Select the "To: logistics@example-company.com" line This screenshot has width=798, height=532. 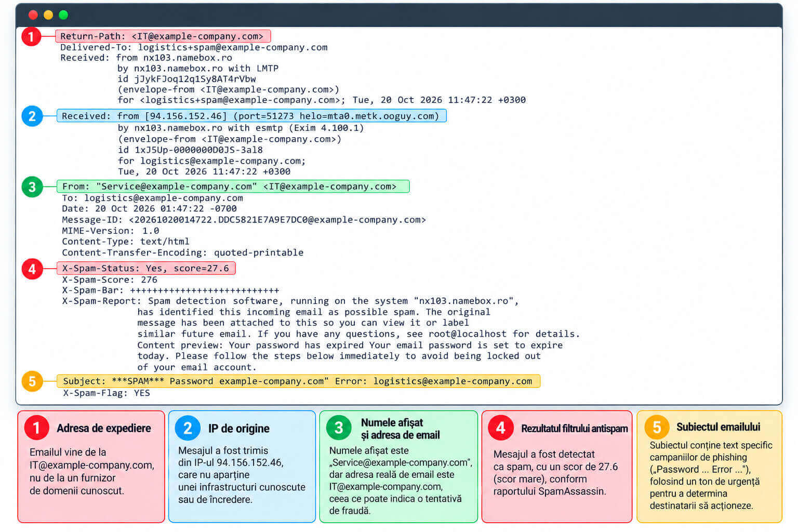click(x=152, y=198)
